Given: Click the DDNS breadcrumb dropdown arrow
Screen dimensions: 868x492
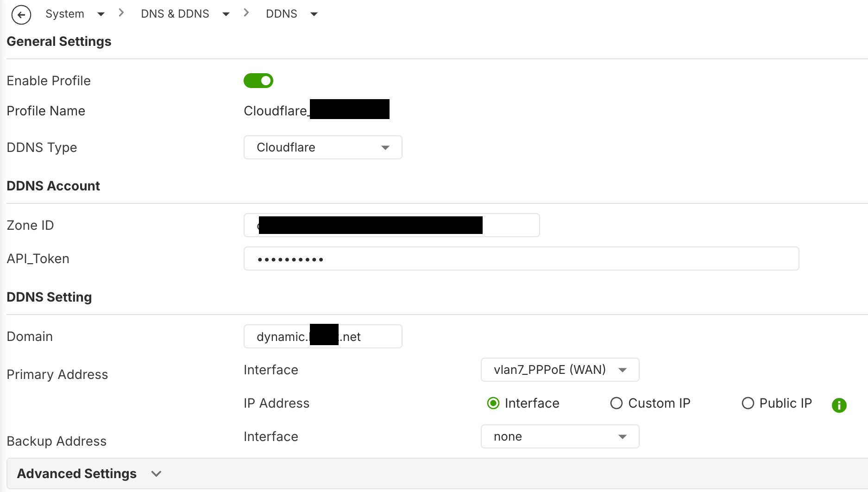Looking at the screenshot, I should point(314,14).
